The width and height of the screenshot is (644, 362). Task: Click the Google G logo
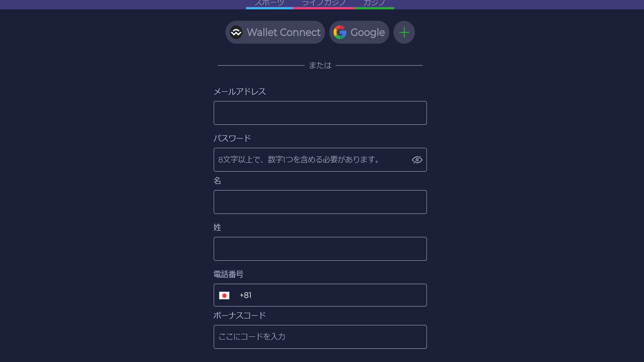click(x=340, y=33)
